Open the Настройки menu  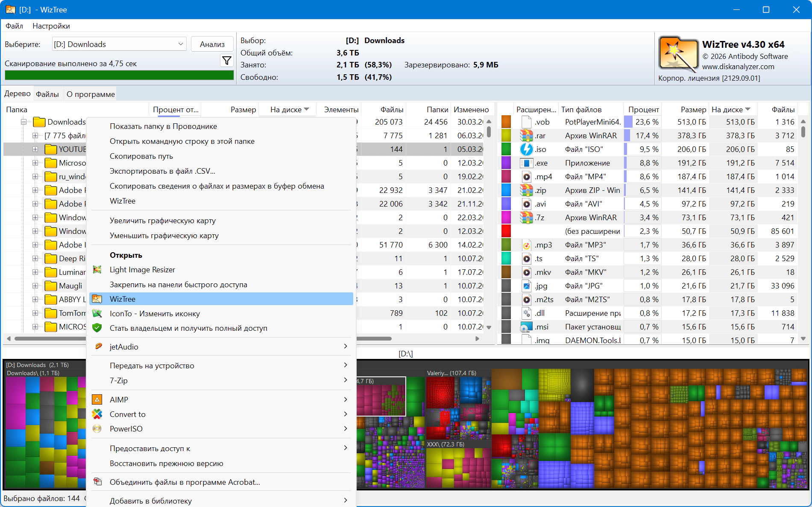51,26
